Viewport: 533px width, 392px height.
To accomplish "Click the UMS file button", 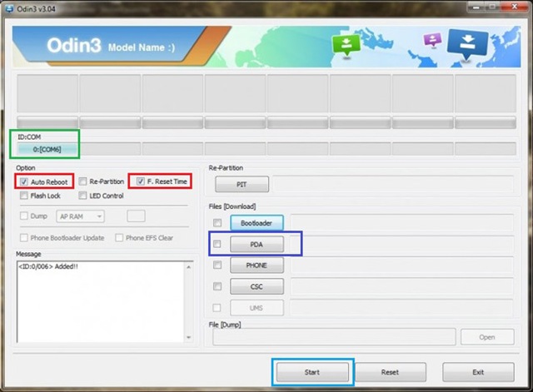I will tap(257, 308).
